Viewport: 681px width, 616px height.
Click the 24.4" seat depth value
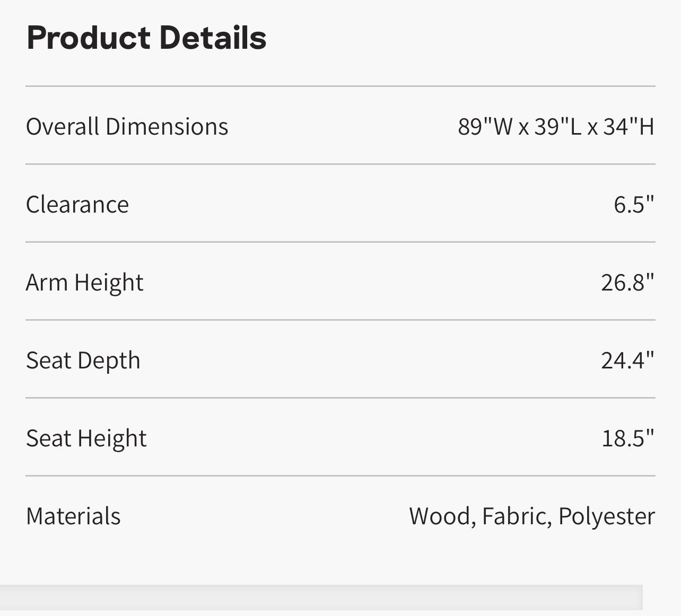point(627,360)
